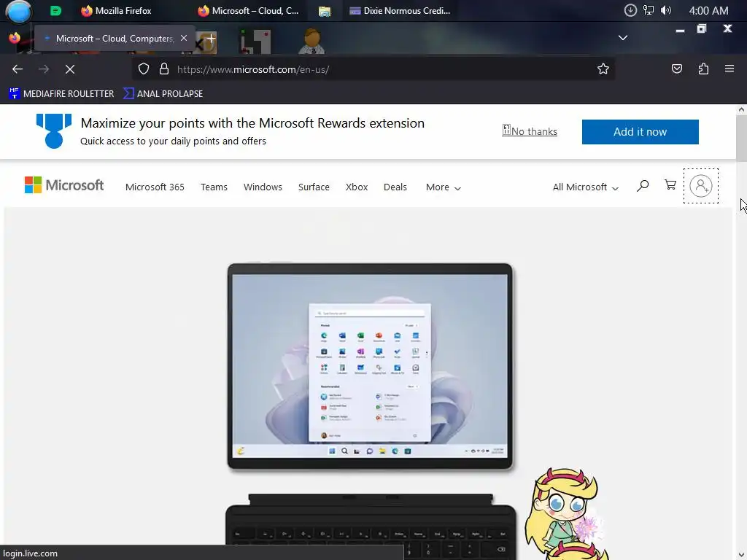Open the Save to Pocket icon
This screenshot has height=560, width=747.
coord(676,69)
